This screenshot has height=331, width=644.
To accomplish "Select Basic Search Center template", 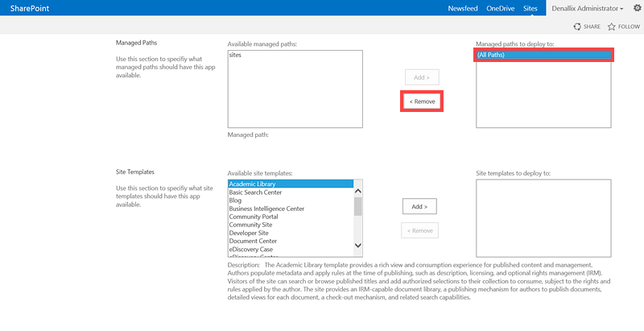I will pos(291,192).
